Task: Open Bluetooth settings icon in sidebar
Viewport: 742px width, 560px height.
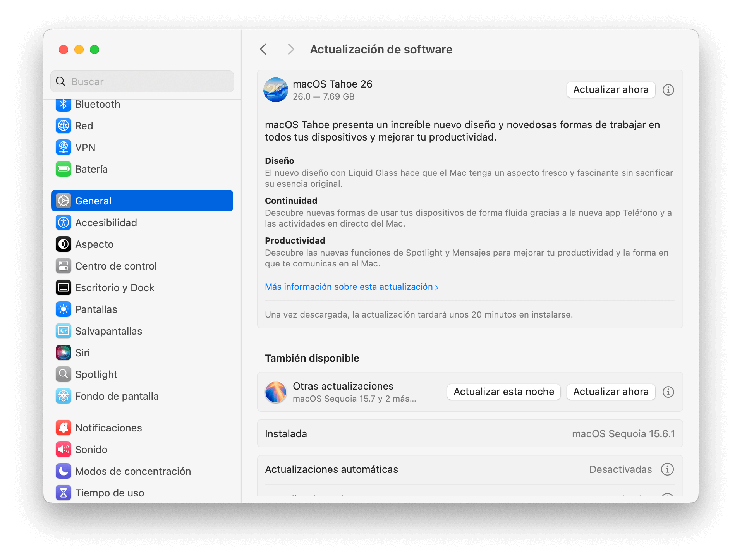Action: (x=64, y=104)
